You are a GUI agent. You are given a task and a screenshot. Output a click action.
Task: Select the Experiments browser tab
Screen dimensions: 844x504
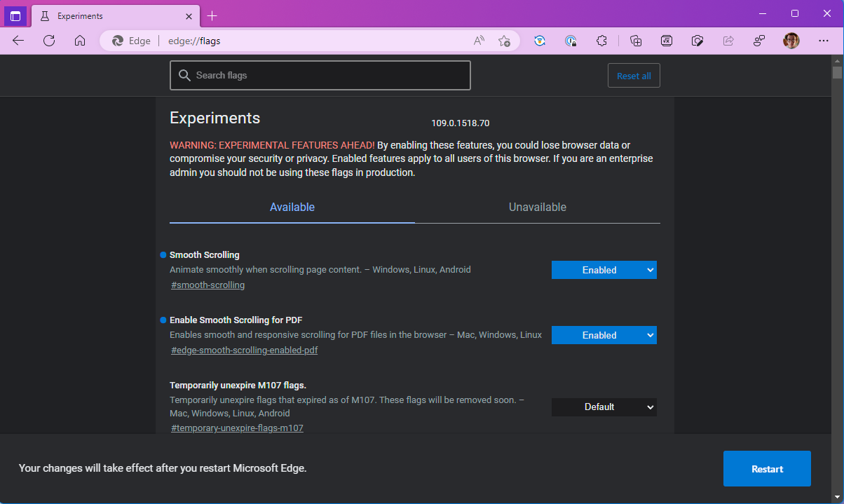coord(116,15)
